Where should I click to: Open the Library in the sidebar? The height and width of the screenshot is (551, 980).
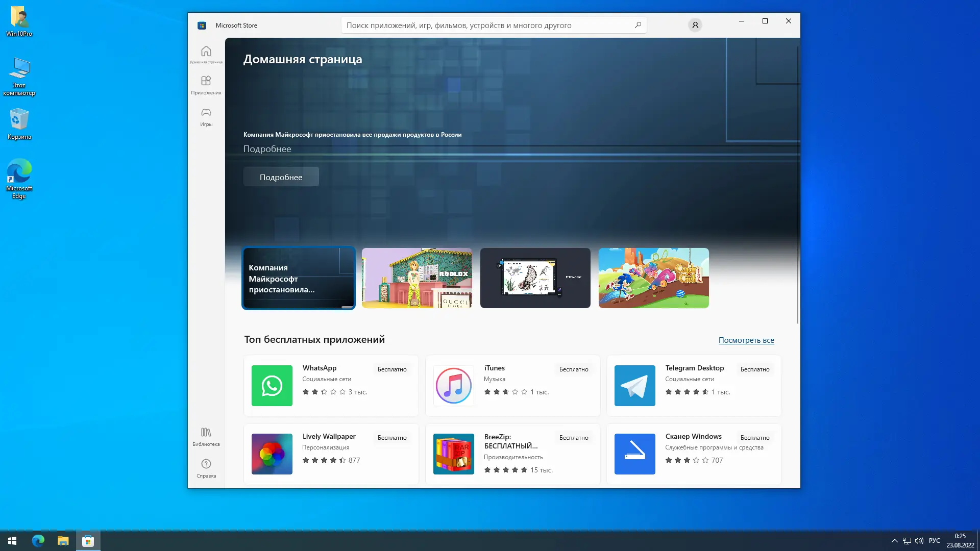pos(206,437)
